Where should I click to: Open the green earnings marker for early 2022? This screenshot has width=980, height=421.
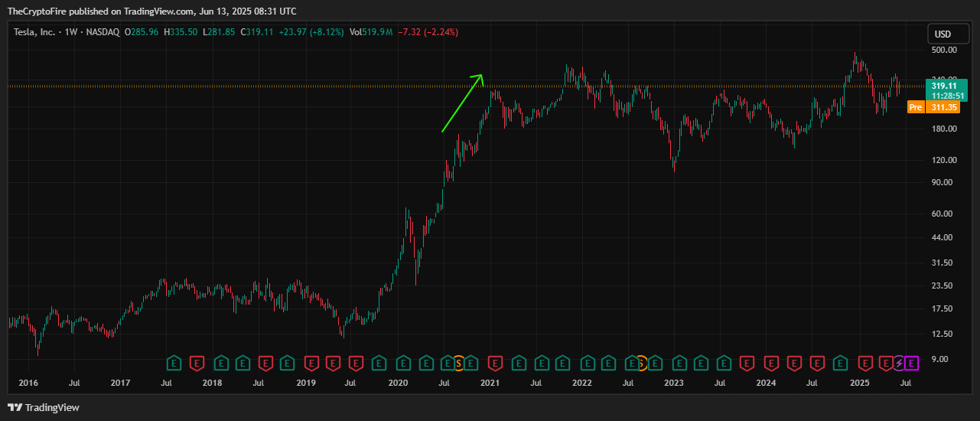pos(588,363)
